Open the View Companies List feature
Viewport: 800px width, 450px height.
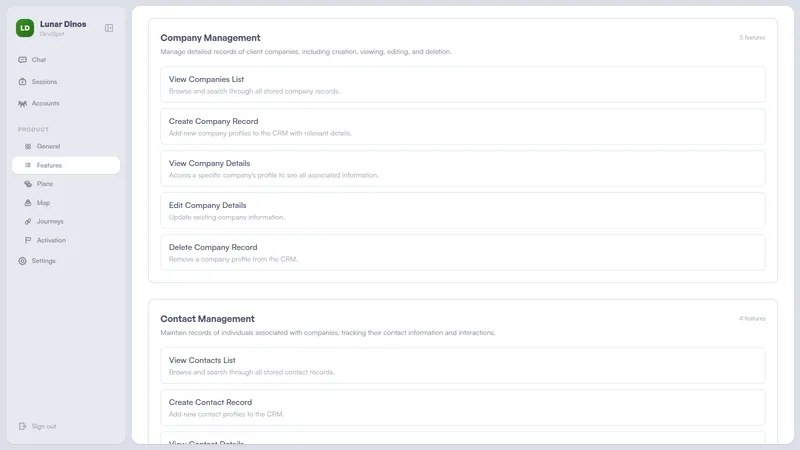pyautogui.click(x=463, y=85)
